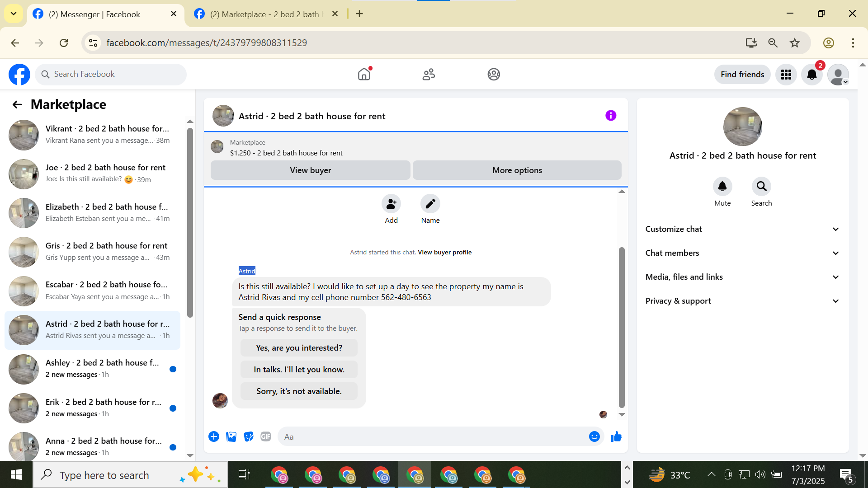Switch to Marketplace browser tab
Screen dimensions: 868x488
pyautogui.click(x=264, y=14)
